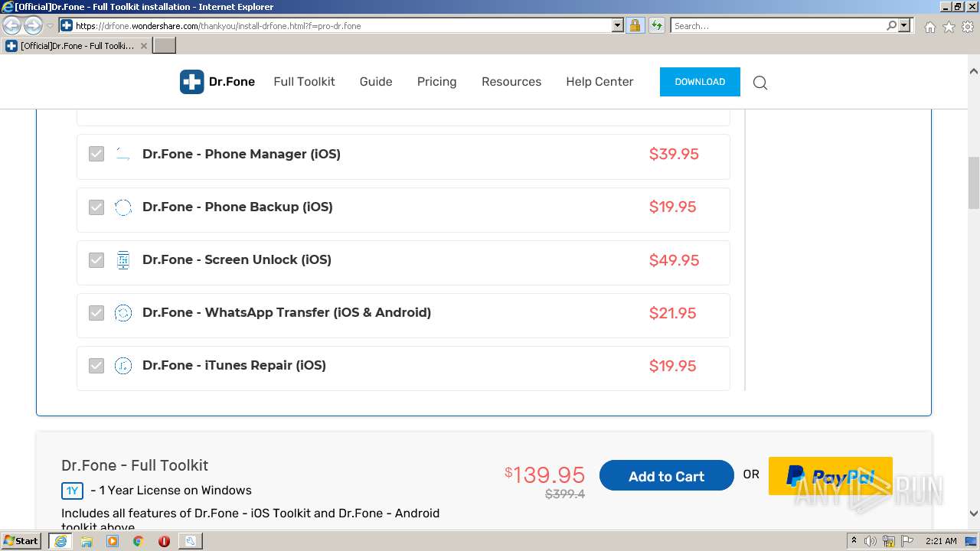Click the Dr.Fone logo icon
Screen dimensions: 980x551
tap(191, 82)
